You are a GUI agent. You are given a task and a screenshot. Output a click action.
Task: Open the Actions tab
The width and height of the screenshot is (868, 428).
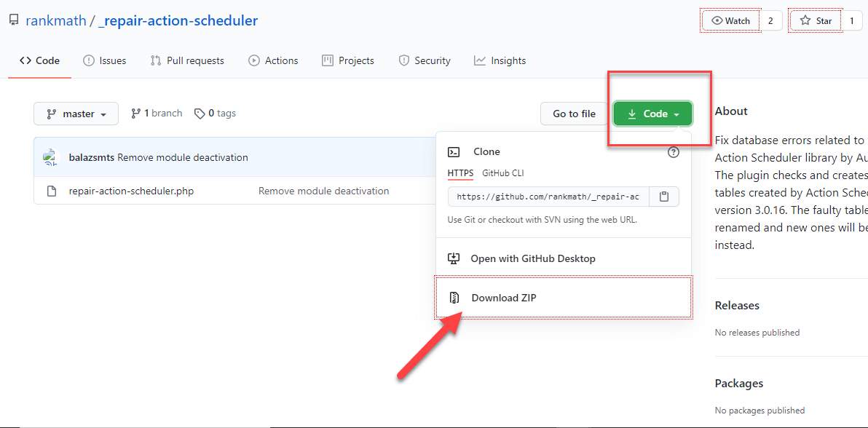[x=274, y=61]
